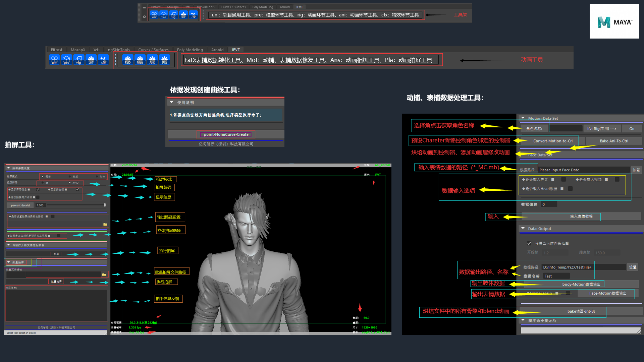The image size is (644, 362).
Task: Click the ani icon in the 动画工具 shelf
Action: [91, 60]
